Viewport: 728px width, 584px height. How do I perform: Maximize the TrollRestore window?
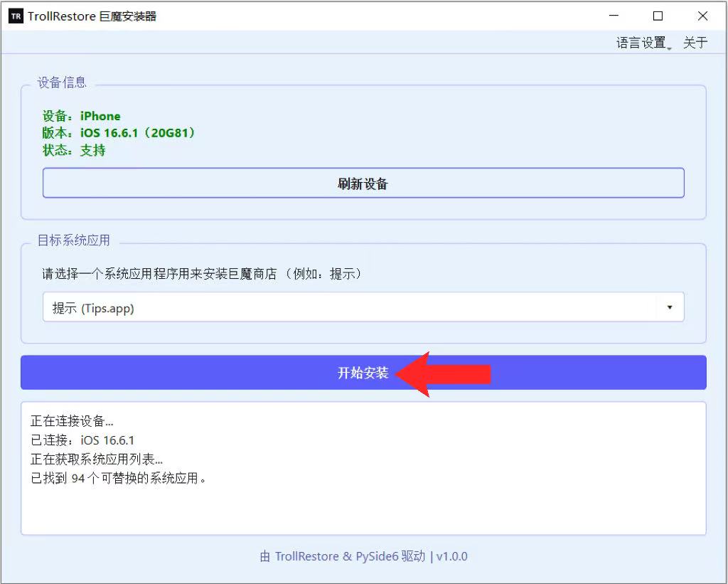tap(658, 16)
